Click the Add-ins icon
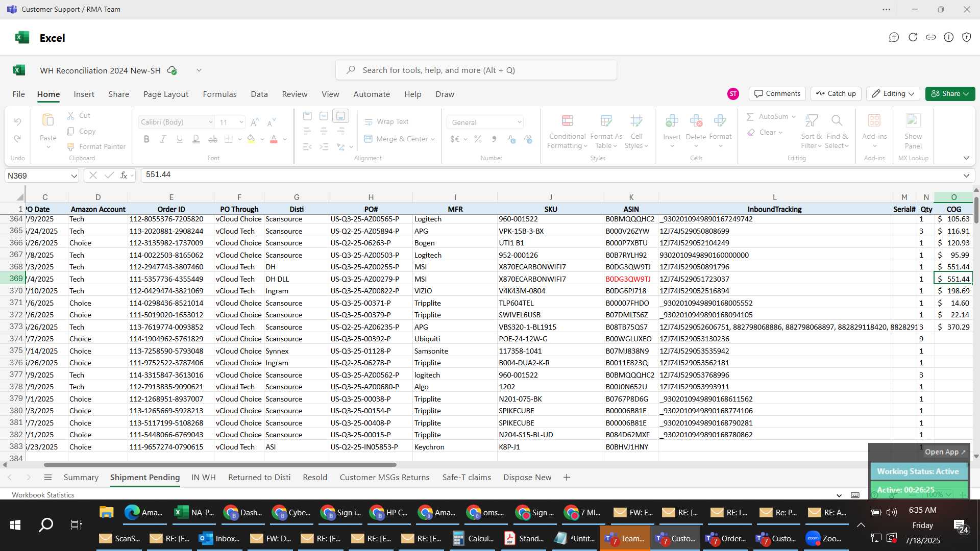The width and height of the screenshot is (980, 551). pos(874,120)
